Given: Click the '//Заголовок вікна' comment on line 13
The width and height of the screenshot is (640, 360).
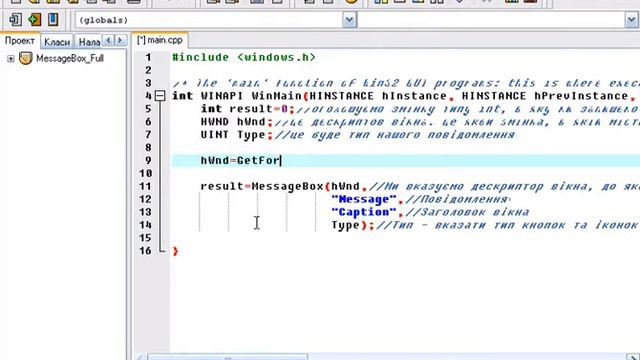Looking at the screenshot, I should pyautogui.click(x=466, y=212).
